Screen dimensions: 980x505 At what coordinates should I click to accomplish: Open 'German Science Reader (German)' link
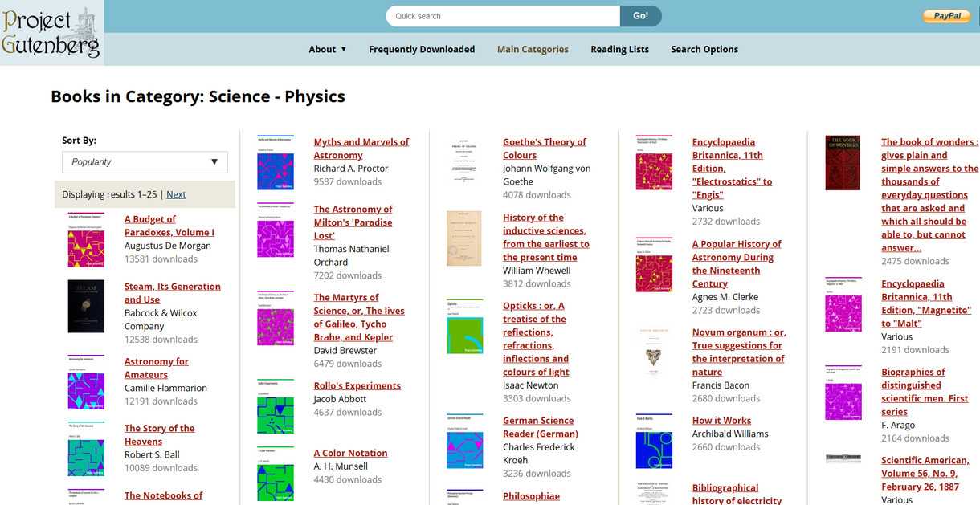tap(541, 427)
